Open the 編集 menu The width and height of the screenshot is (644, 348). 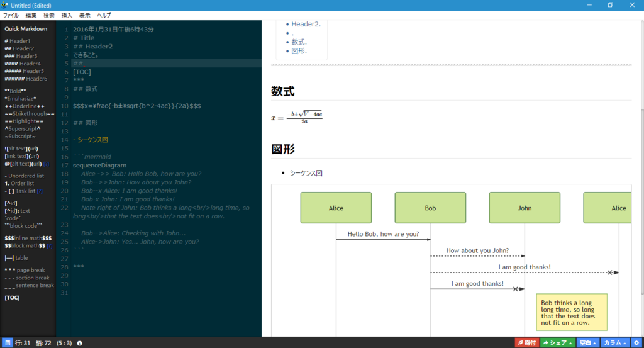coord(31,15)
